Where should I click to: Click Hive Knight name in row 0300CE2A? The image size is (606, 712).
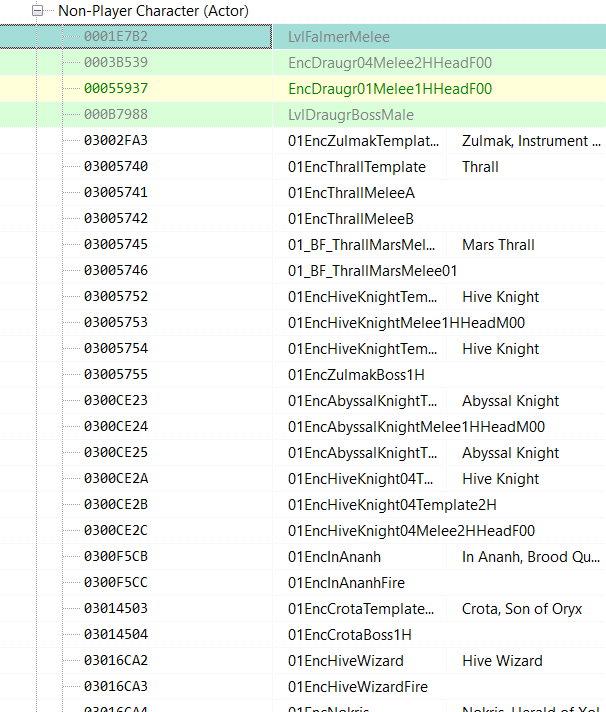pyautogui.click(x=500, y=479)
